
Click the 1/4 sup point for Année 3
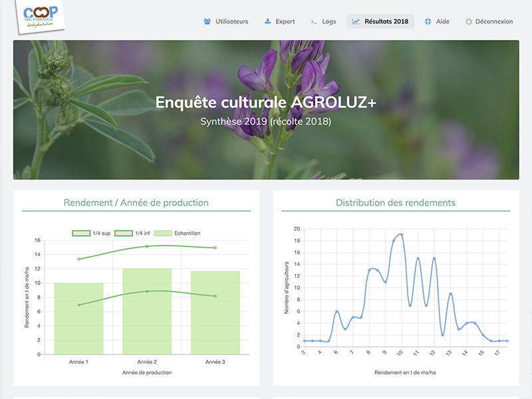coord(215,247)
